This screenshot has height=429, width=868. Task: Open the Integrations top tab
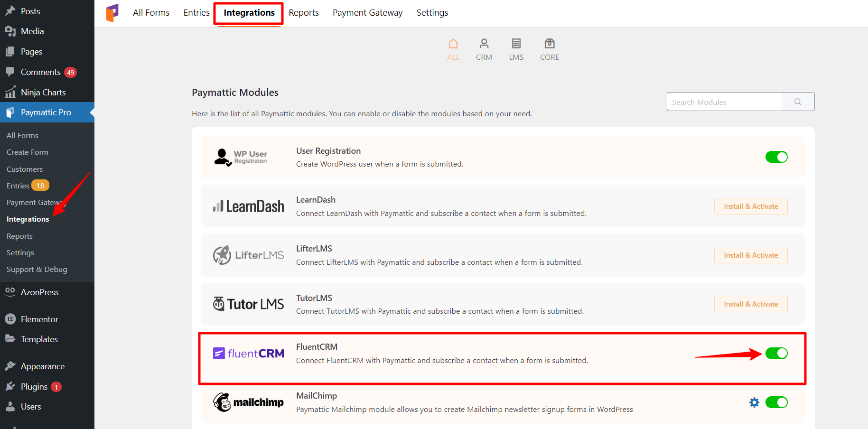tap(249, 13)
